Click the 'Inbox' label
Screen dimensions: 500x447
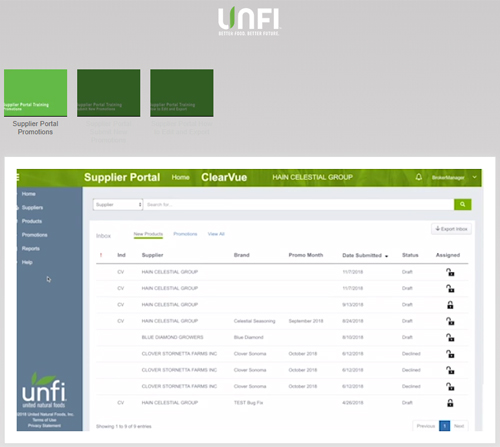103,236
